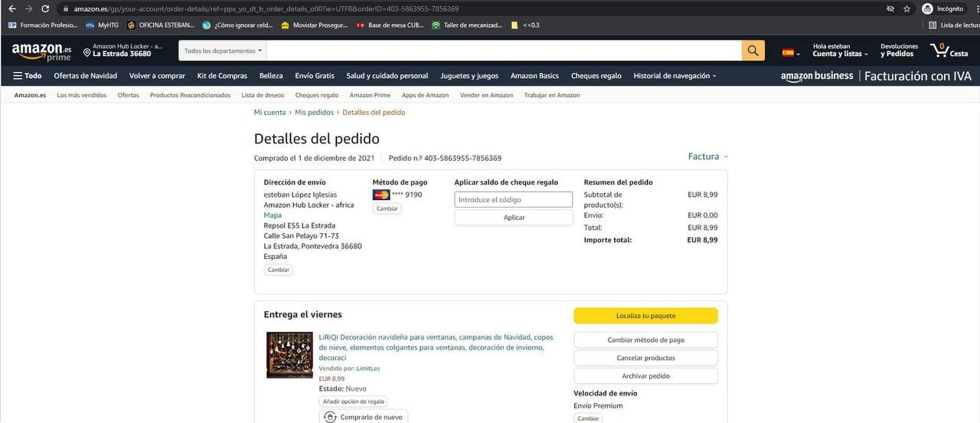Reload the page with the refresh icon

pos(45,8)
